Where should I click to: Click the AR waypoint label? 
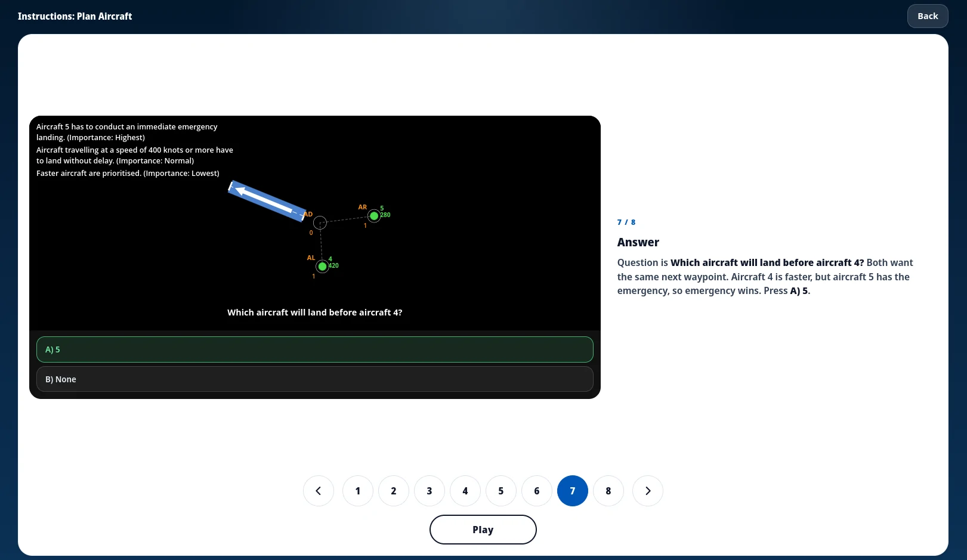[x=363, y=207]
